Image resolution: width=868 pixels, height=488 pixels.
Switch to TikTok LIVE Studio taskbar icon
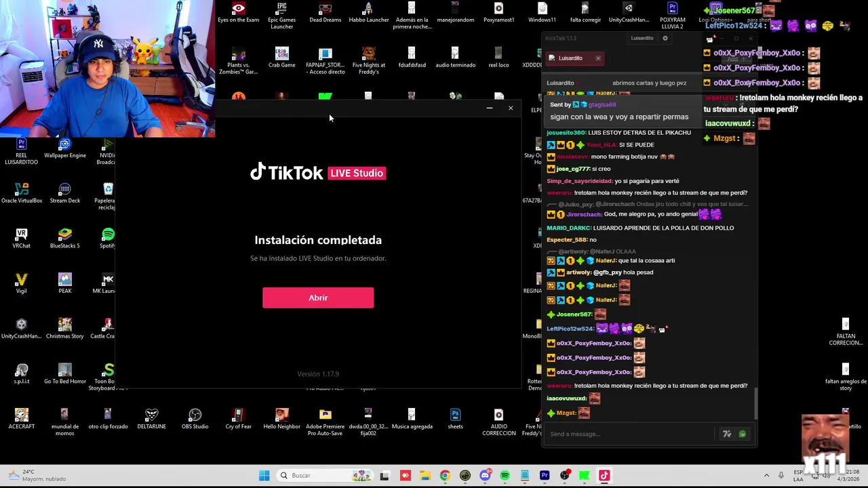604,476
